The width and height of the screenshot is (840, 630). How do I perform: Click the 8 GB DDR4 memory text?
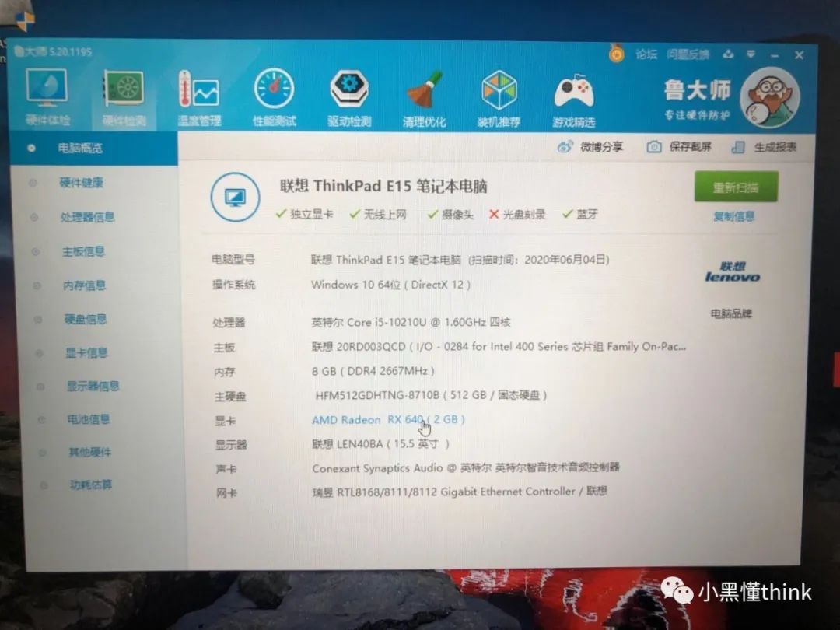(x=373, y=371)
